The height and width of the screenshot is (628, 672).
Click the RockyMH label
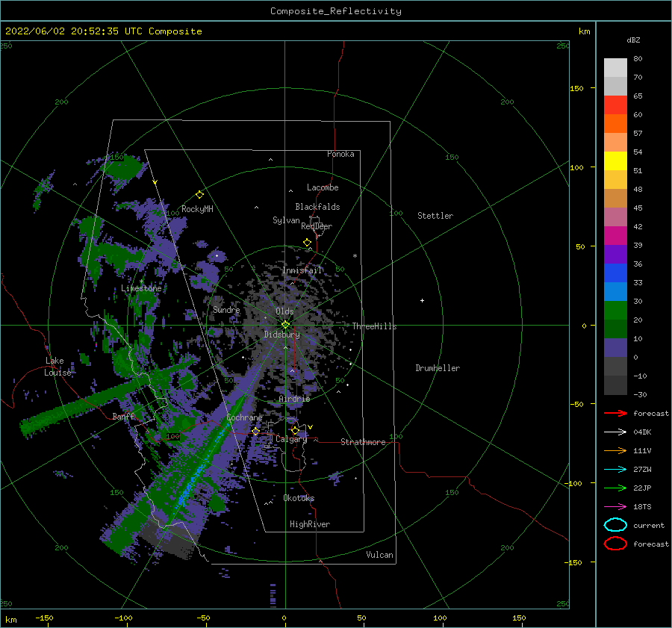pos(197,209)
